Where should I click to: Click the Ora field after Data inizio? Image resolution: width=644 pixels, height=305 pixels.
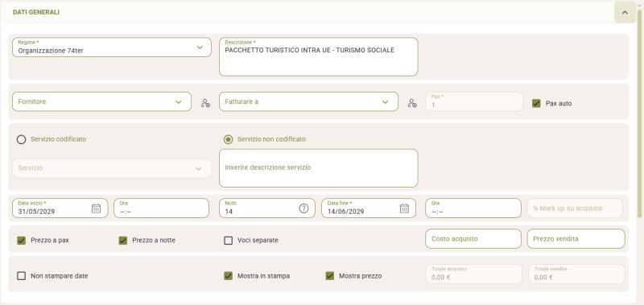162,208
